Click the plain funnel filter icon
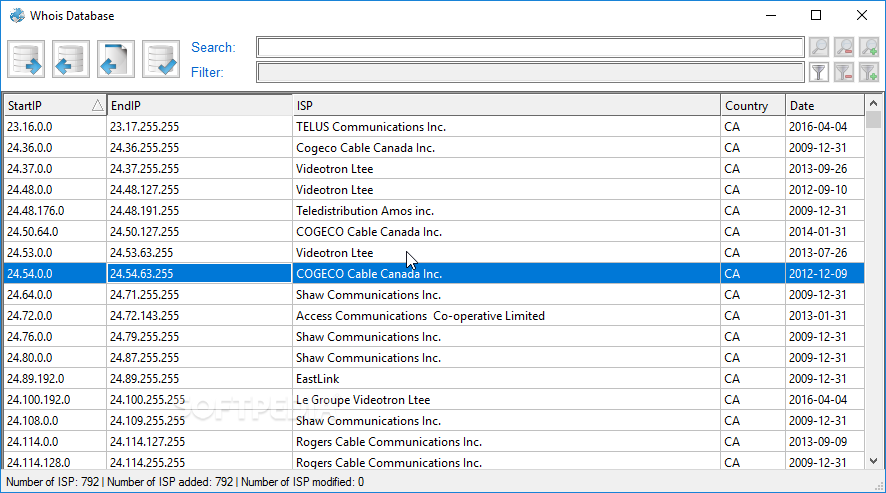The width and height of the screenshot is (886, 493). [819, 72]
